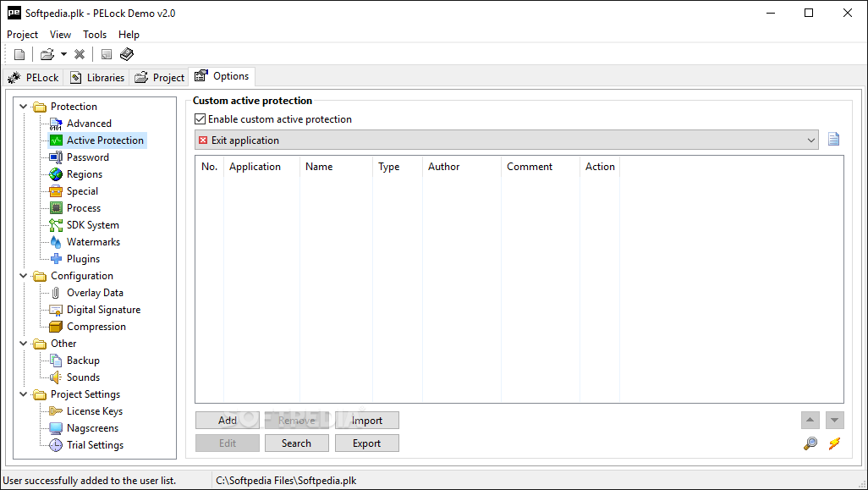Click the Sounds speaker icon
This screenshot has height=490, width=868.
click(56, 377)
